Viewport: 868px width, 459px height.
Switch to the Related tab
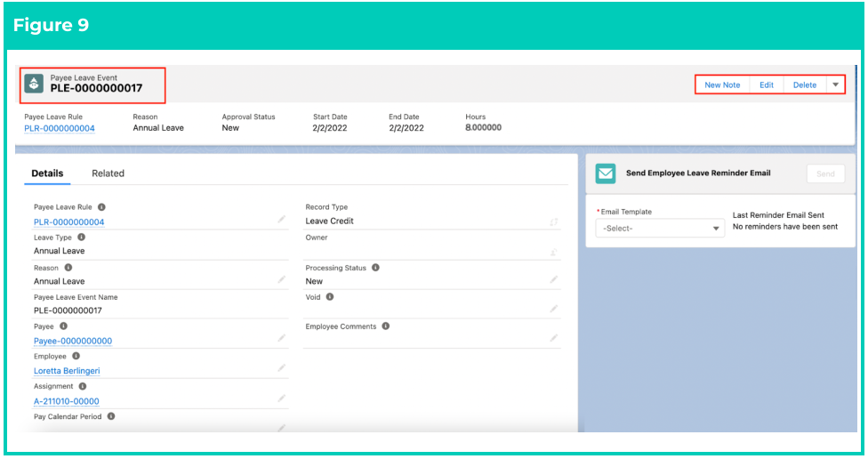tap(108, 173)
